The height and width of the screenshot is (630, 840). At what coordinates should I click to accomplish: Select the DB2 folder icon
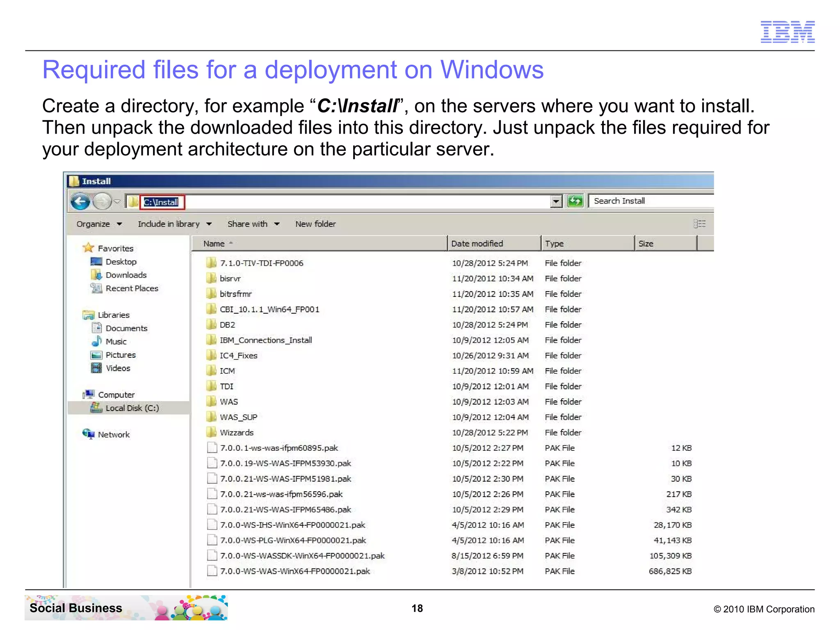click(x=211, y=324)
